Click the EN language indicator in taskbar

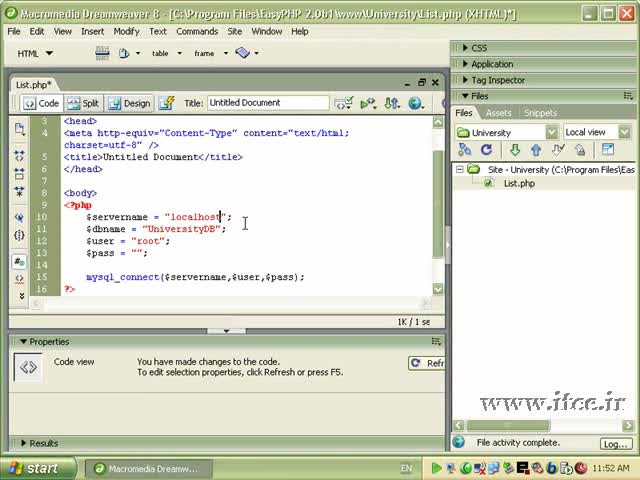pos(406,469)
